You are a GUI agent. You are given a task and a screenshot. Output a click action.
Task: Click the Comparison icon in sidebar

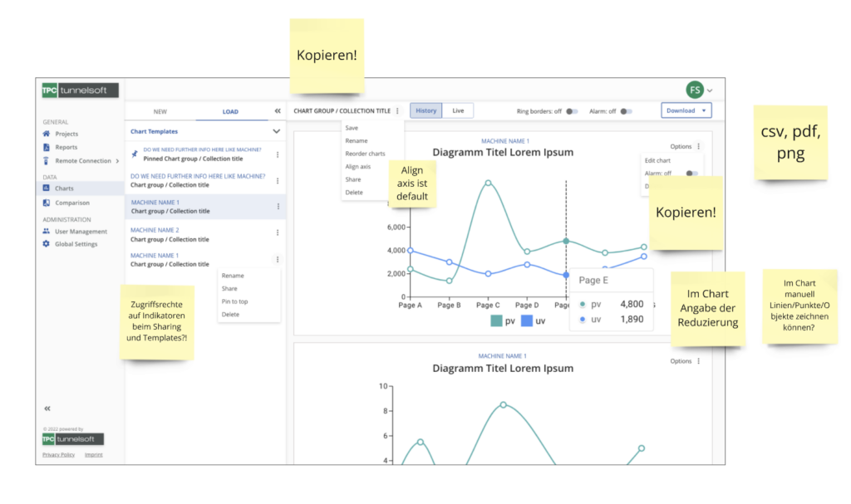click(x=47, y=203)
